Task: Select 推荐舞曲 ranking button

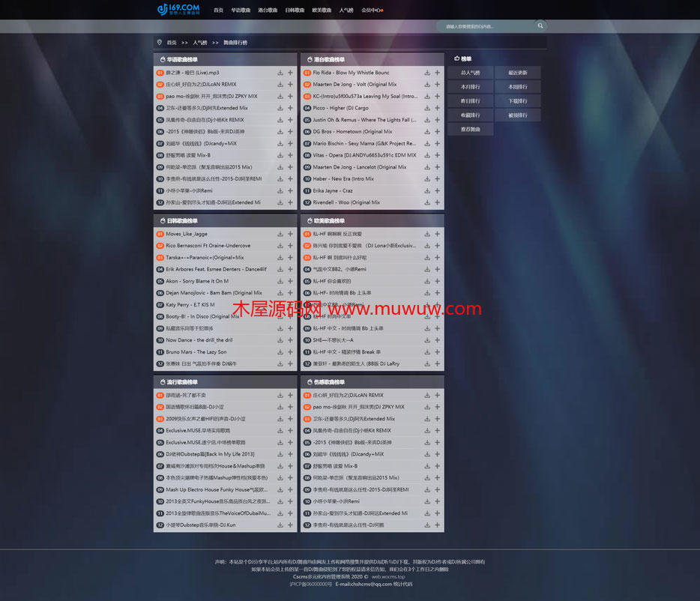Action: point(471,129)
